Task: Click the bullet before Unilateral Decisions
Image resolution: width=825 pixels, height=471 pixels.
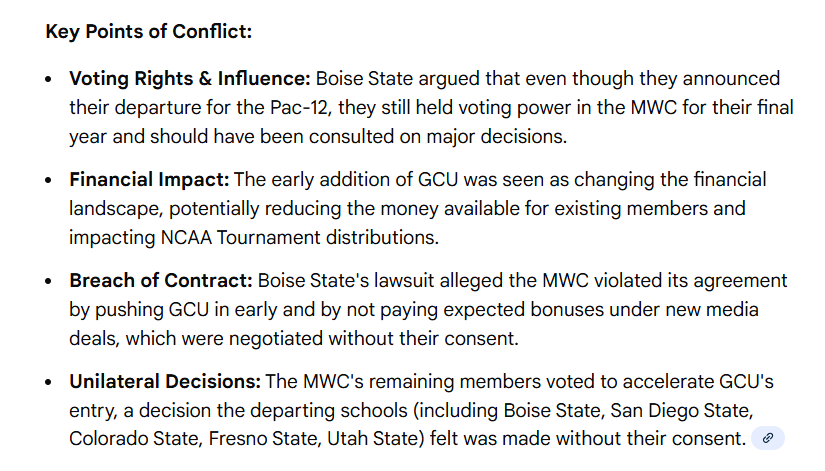Action: pyautogui.click(x=49, y=383)
